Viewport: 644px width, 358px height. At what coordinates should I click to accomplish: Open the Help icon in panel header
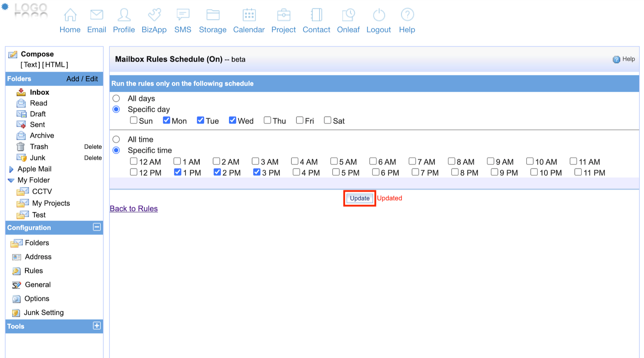[x=616, y=59]
